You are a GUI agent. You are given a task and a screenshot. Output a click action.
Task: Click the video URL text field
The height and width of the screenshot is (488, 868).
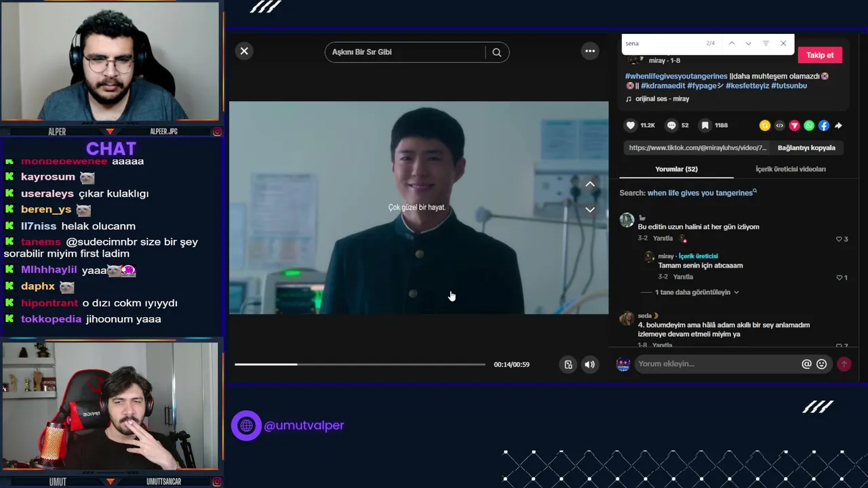click(698, 148)
